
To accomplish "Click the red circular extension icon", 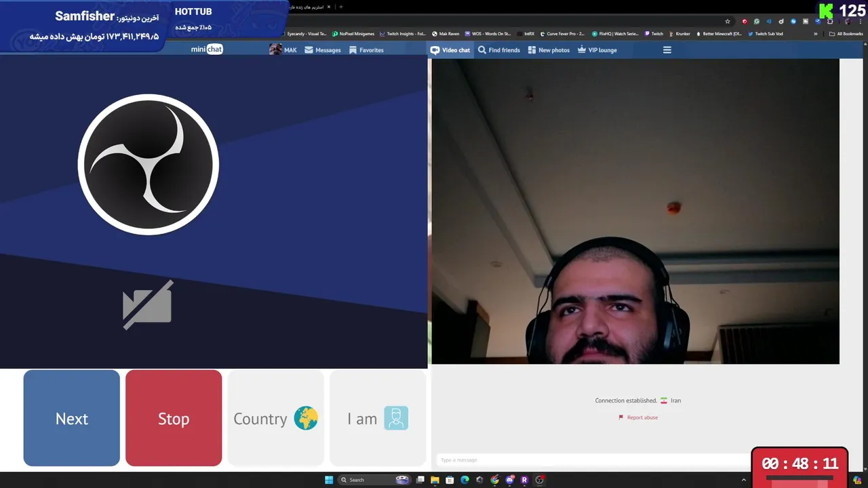I will click(745, 21).
